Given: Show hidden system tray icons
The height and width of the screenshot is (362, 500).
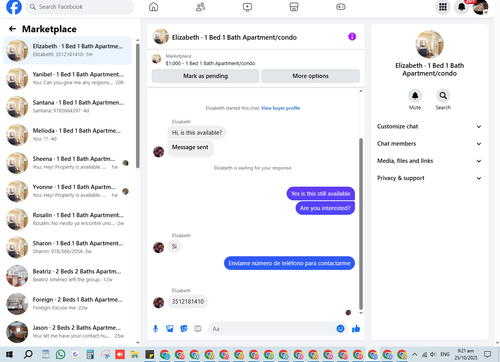Looking at the screenshot, I should point(414,354).
